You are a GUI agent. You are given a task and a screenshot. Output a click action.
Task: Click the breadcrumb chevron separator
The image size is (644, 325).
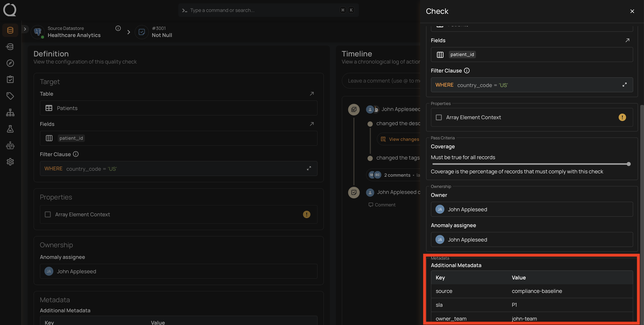tap(129, 32)
